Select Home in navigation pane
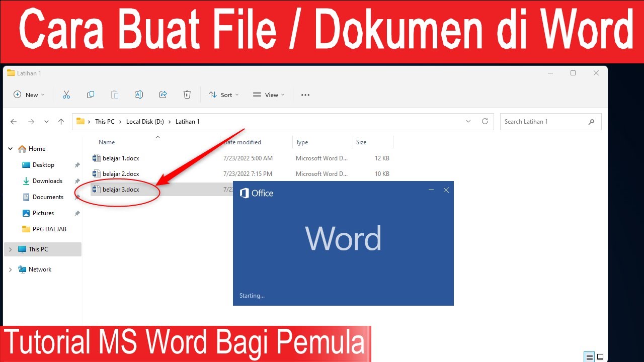 pos(37,149)
